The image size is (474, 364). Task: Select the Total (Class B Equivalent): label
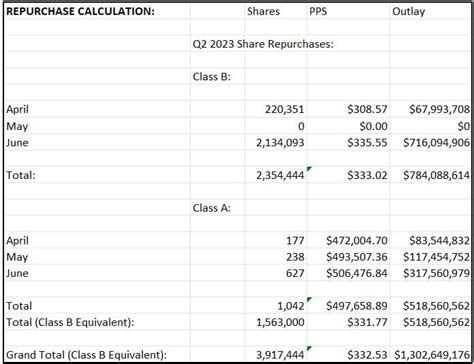click(x=70, y=322)
